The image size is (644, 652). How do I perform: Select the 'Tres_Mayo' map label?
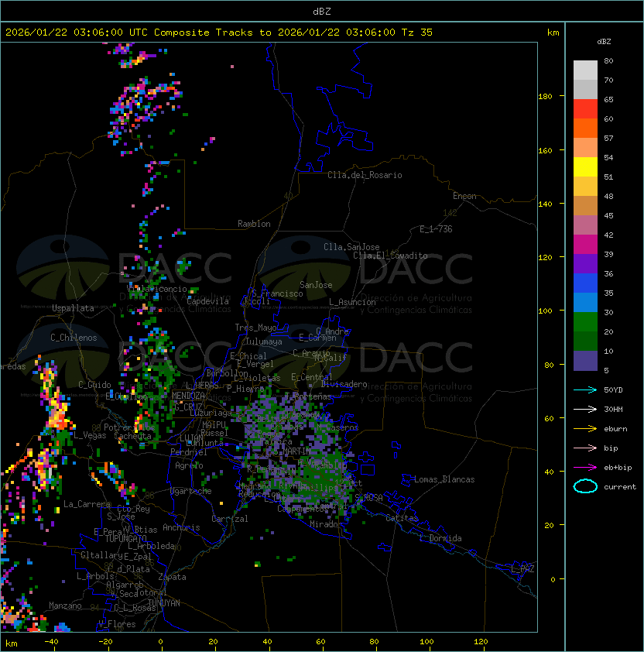[255, 328]
